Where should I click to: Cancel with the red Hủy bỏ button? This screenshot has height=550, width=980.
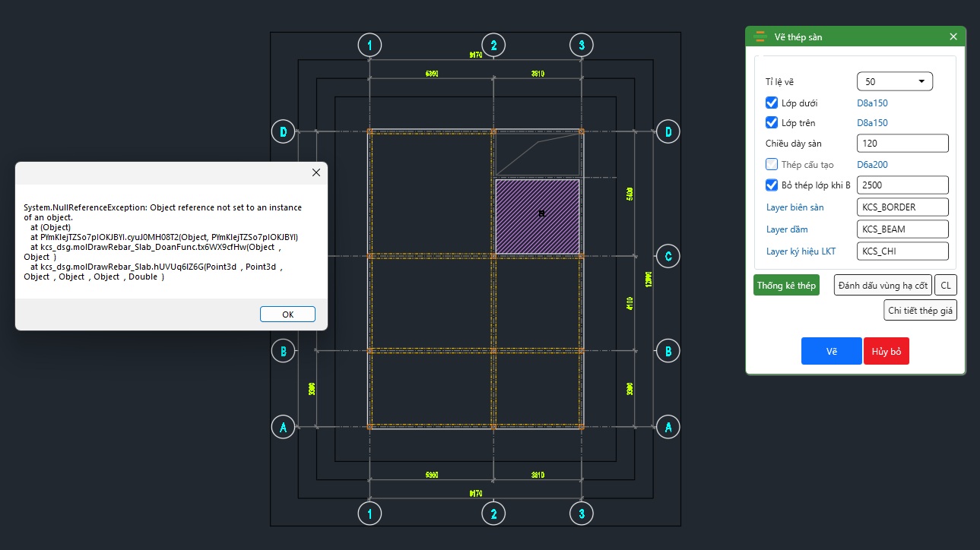886,352
